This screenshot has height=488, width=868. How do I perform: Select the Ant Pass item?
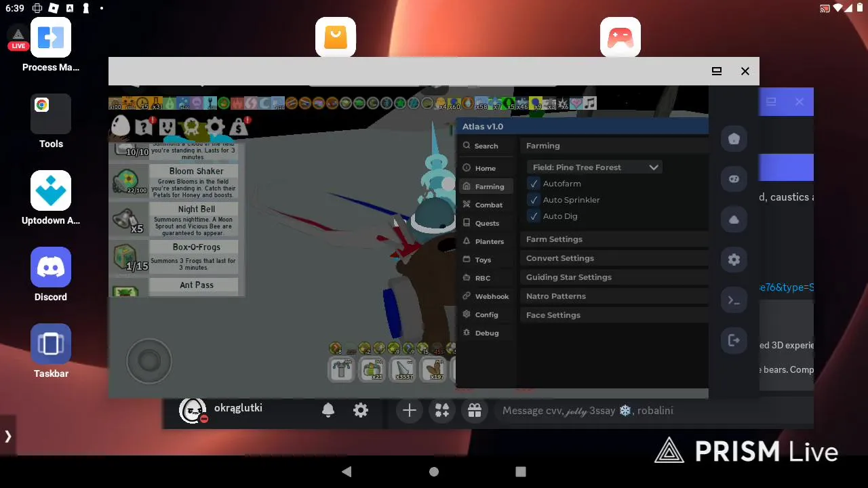coord(174,287)
